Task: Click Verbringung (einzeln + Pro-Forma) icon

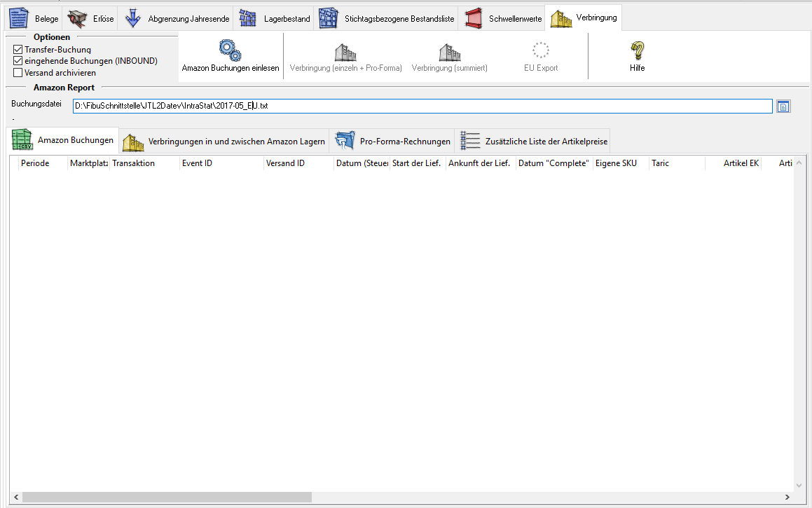Action: pyautogui.click(x=345, y=51)
